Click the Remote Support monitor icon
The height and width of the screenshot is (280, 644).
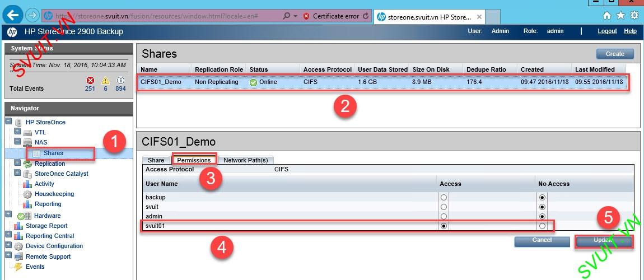tap(18, 256)
